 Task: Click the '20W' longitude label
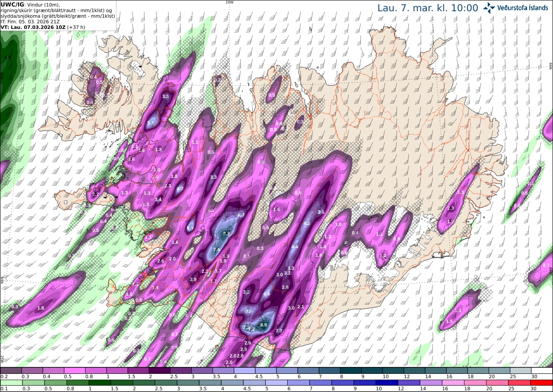click(x=229, y=2)
